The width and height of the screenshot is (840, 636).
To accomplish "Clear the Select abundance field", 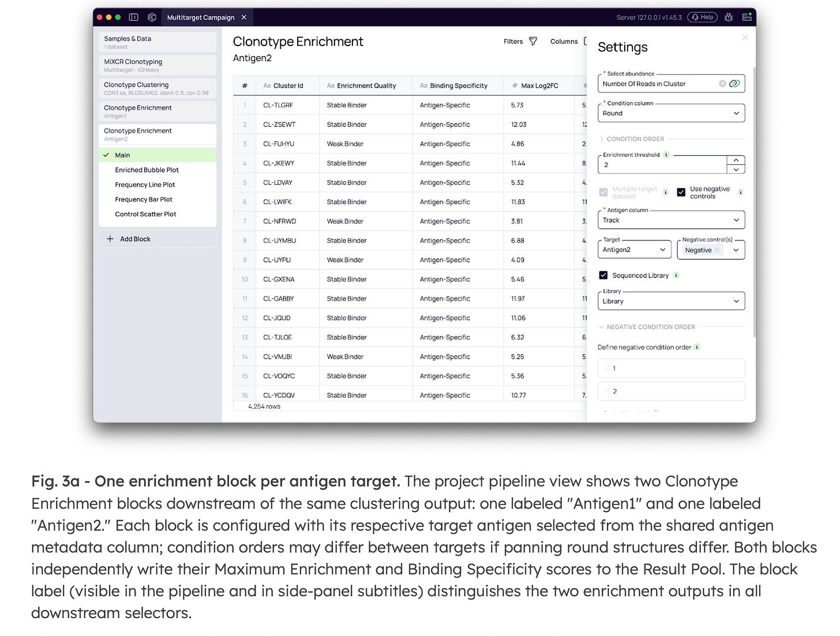I will [722, 84].
